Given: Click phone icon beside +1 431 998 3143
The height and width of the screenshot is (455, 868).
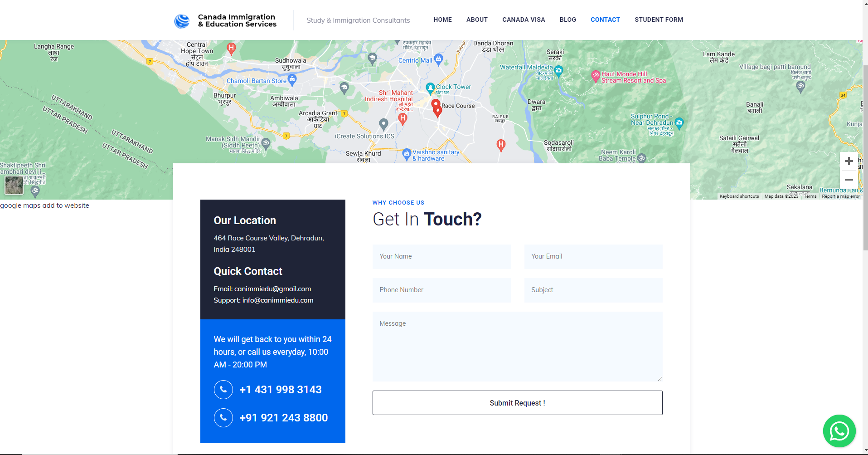Looking at the screenshot, I should (223, 390).
